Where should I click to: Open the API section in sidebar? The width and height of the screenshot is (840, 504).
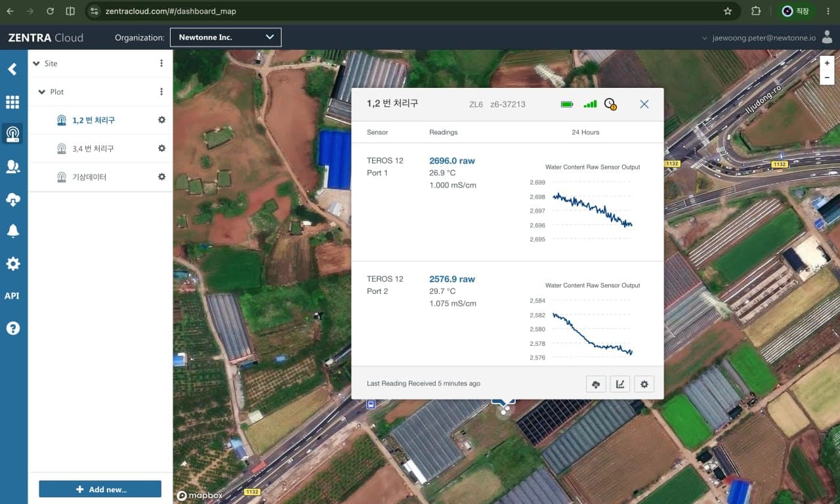pyautogui.click(x=12, y=296)
